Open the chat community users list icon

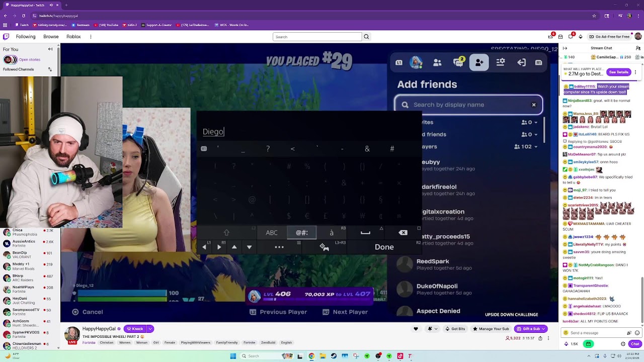click(x=638, y=48)
